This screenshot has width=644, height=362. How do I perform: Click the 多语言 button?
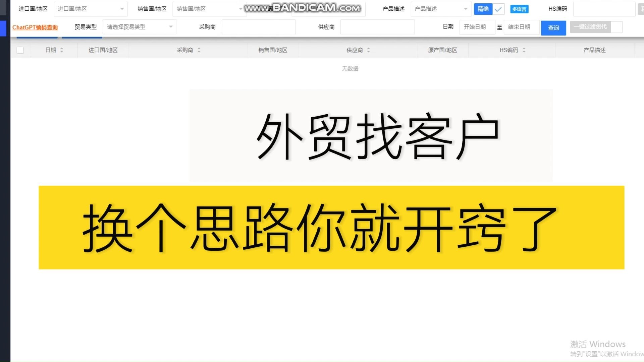click(x=519, y=9)
